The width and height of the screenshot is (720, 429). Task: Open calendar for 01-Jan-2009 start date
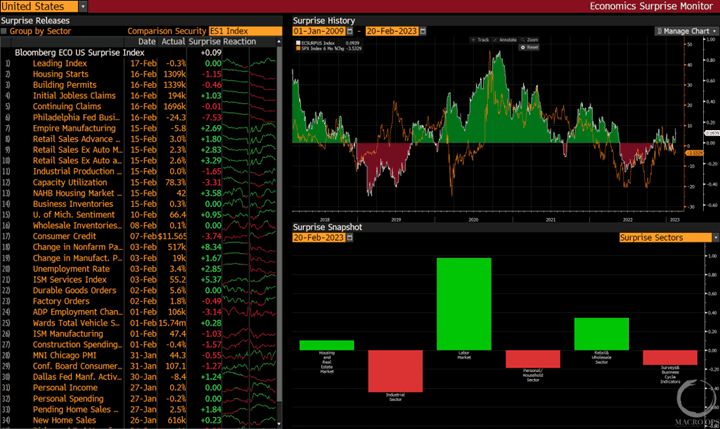pos(350,31)
